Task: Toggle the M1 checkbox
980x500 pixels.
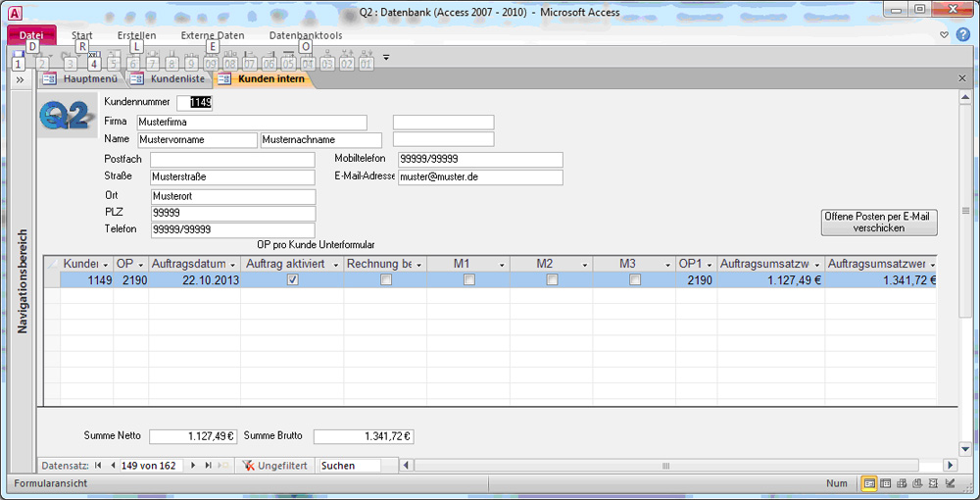Action: point(468,280)
